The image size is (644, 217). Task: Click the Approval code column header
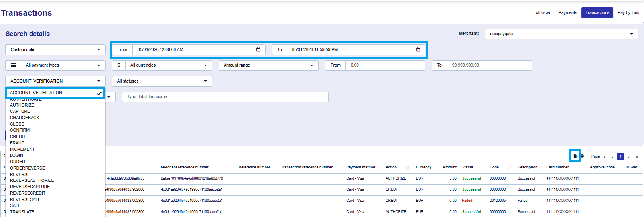[x=602, y=167]
